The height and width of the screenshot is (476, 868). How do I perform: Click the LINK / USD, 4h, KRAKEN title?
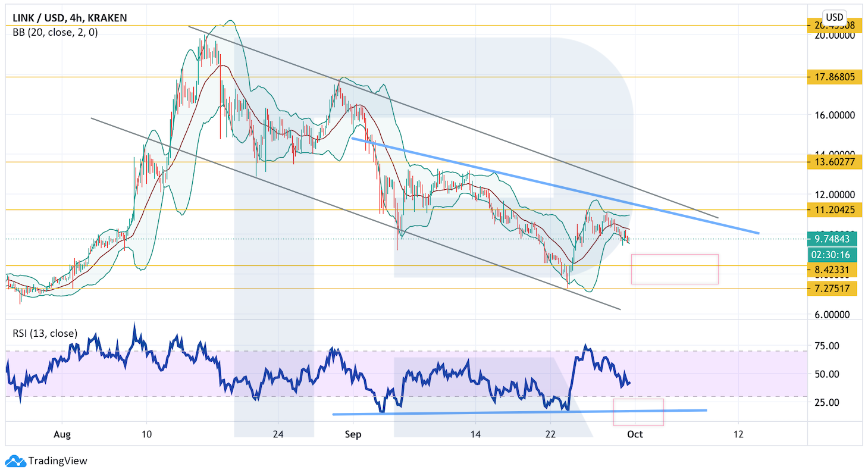coord(70,18)
